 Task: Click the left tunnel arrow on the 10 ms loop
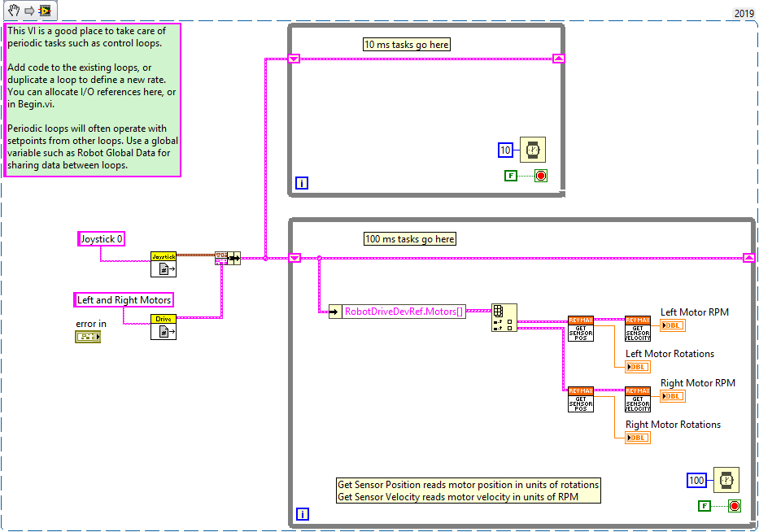[293, 58]
